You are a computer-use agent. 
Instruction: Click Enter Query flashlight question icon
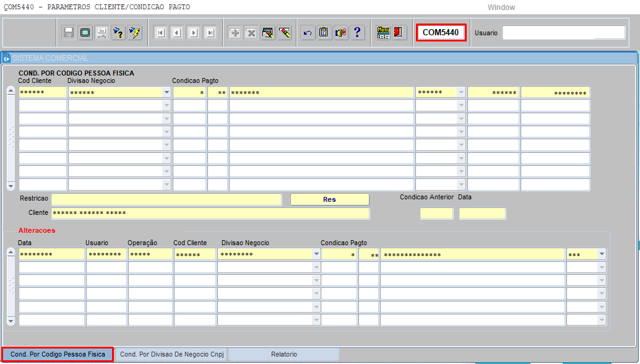point(118,33)
